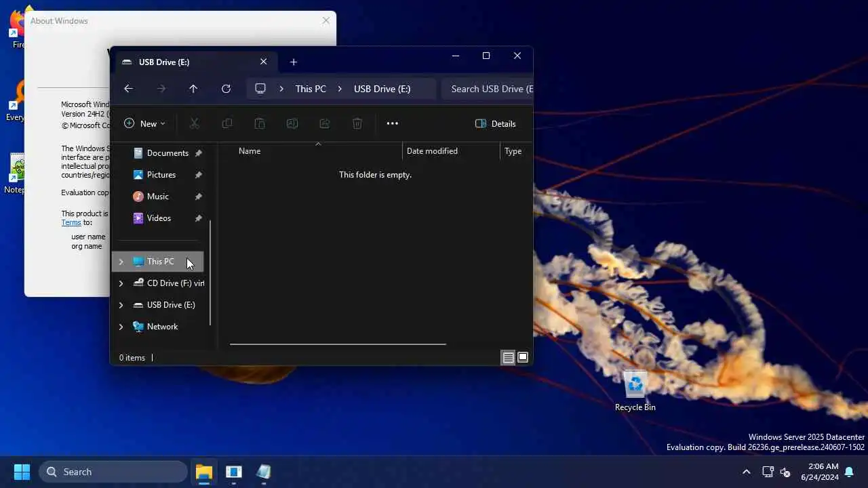Click the Search USB Drive field
This screenshot has height=488, width=868.
[487, 89]
